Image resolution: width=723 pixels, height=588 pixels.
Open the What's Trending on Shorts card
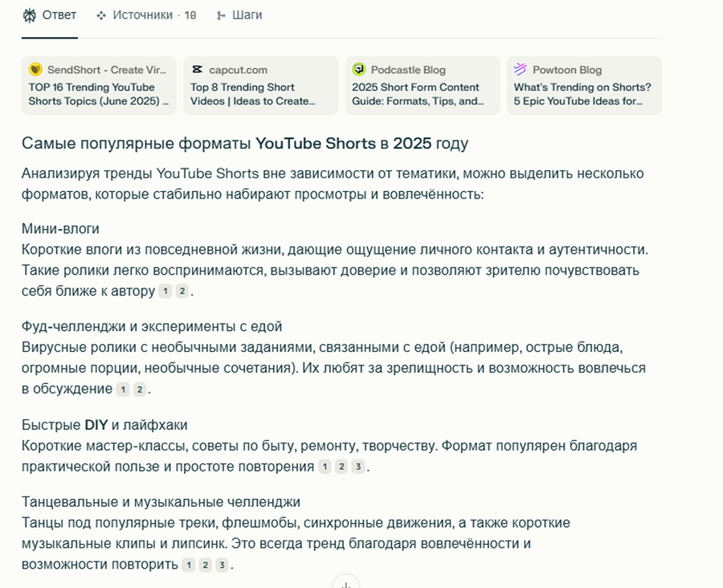[584, 86]
